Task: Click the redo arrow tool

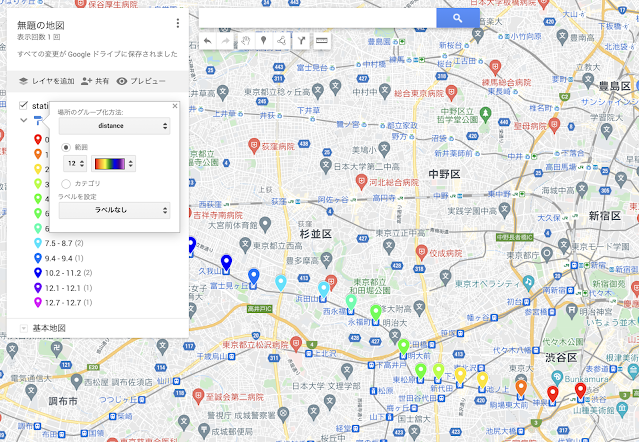Action: click(x=225, y=41)
